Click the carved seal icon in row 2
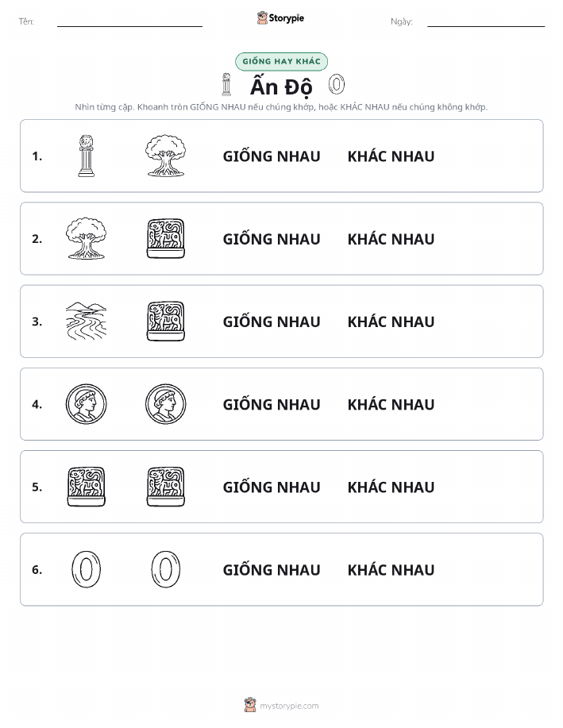Viewport: 563px width, 728px height. click(165, 239)
